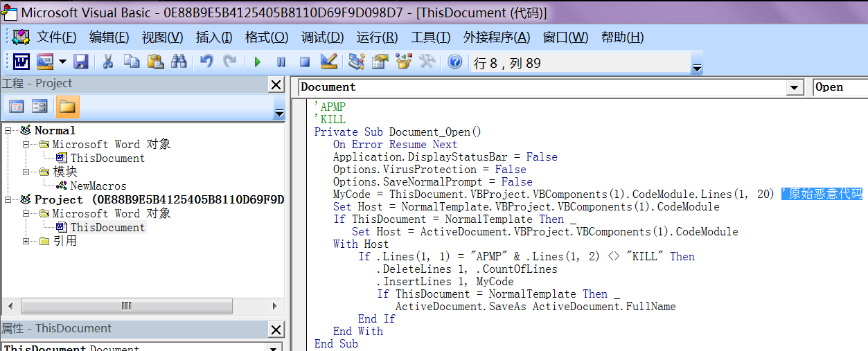Collapse the 模块 folder
868x351 pixels.
click(x=26, y=172)
